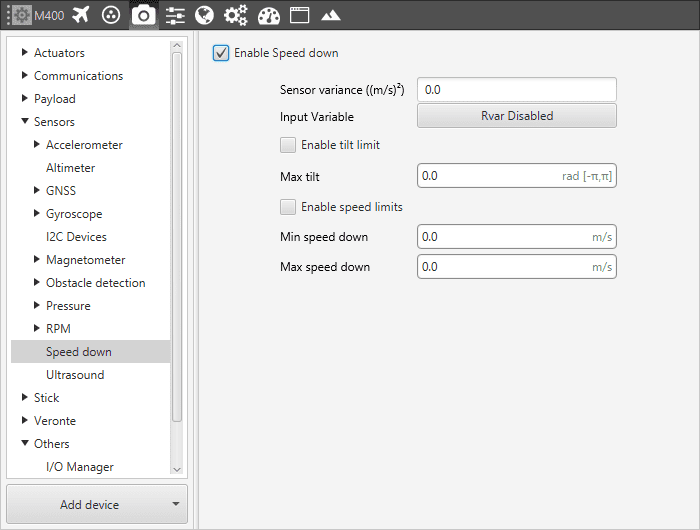Select the Pressure tree item label
The width and height of the screenshot is (700, 530).
tap(68, 306)
